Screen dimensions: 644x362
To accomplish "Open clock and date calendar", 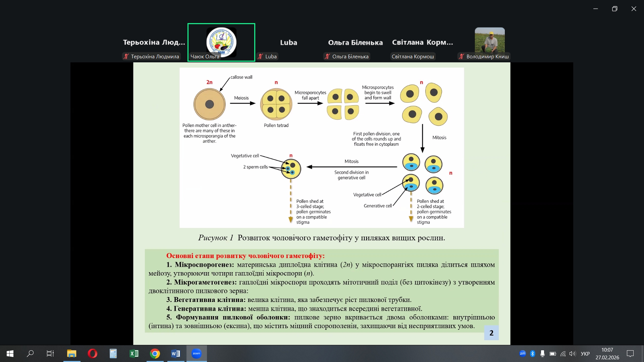I will tap(607, 354).
